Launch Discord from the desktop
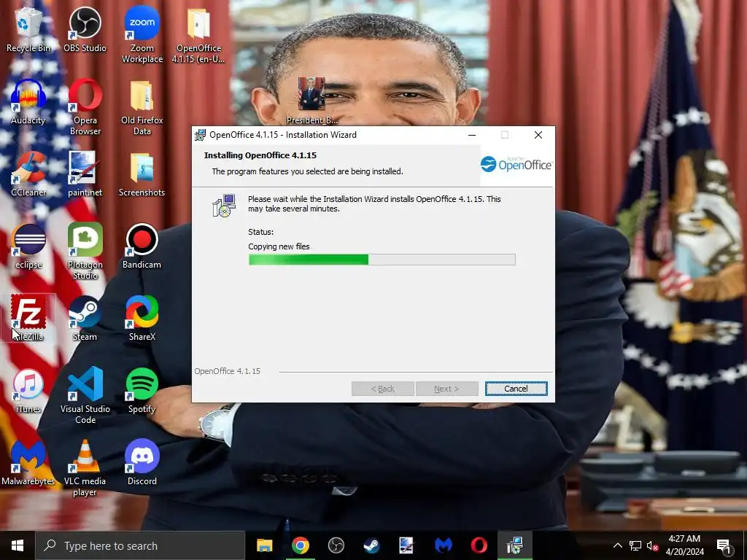Screen dimensions: 747x560 coord(142,463)
